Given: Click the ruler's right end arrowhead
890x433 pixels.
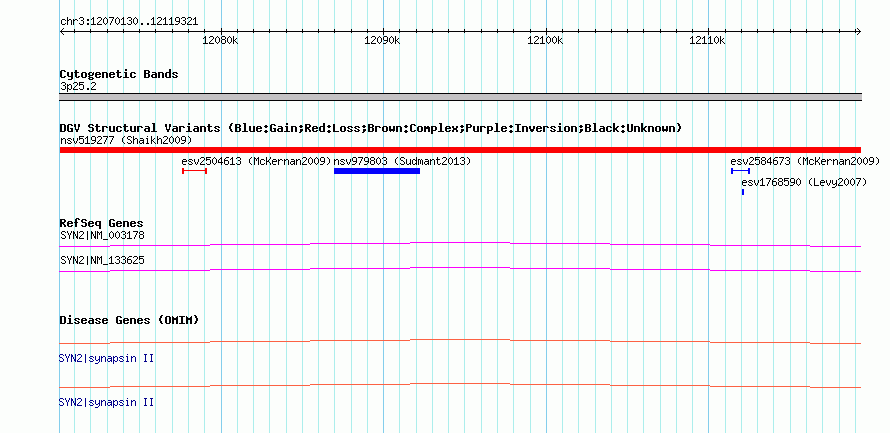Looking at the screenshot, I should pos(858,31).
